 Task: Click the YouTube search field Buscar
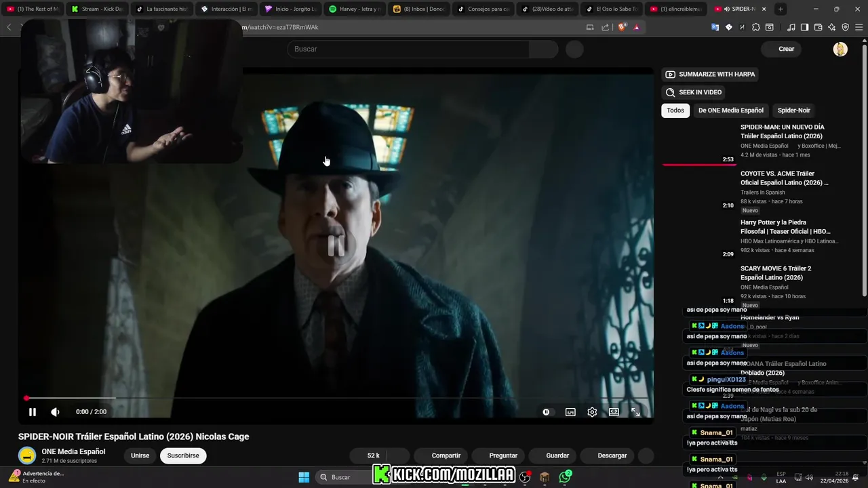tap(408, 49)
